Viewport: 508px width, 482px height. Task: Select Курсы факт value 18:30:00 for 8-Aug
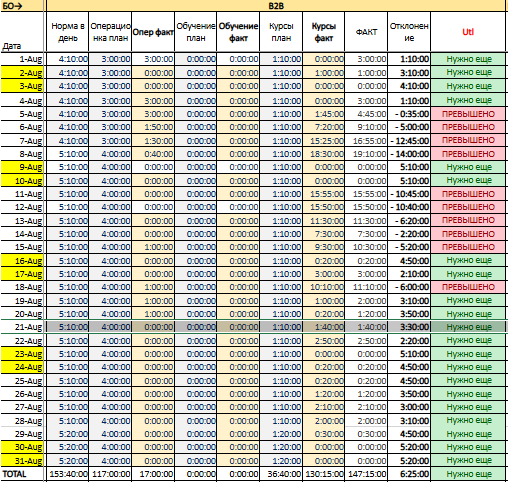[x=324, y=154]
